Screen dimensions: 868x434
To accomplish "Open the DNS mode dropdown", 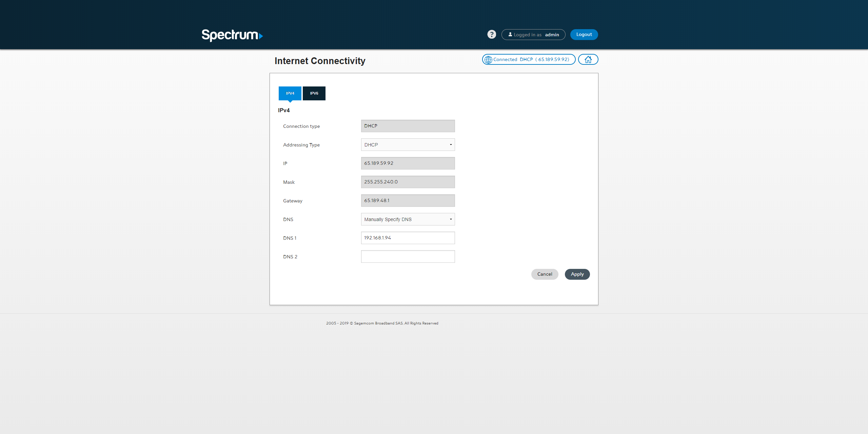I will pos(407,219).
